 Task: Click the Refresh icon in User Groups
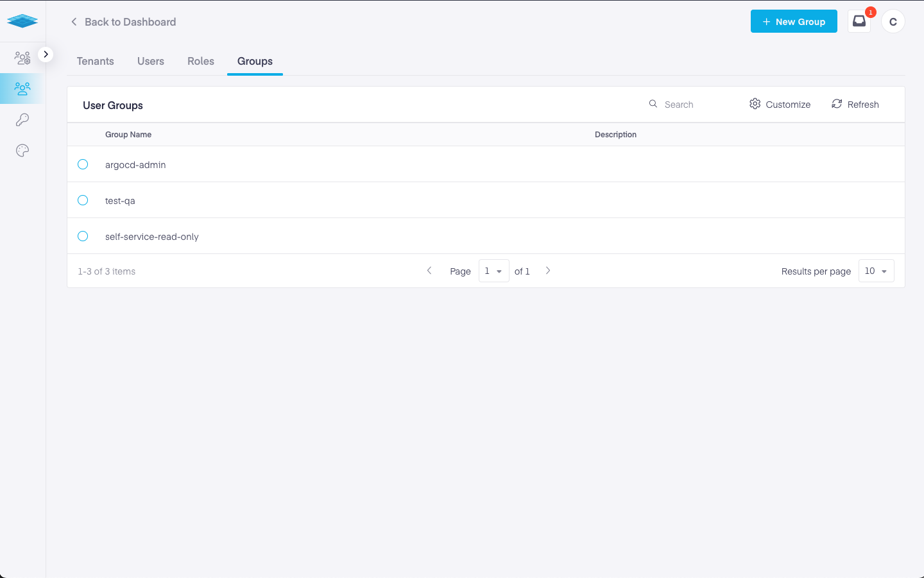(x=837, y=104)
